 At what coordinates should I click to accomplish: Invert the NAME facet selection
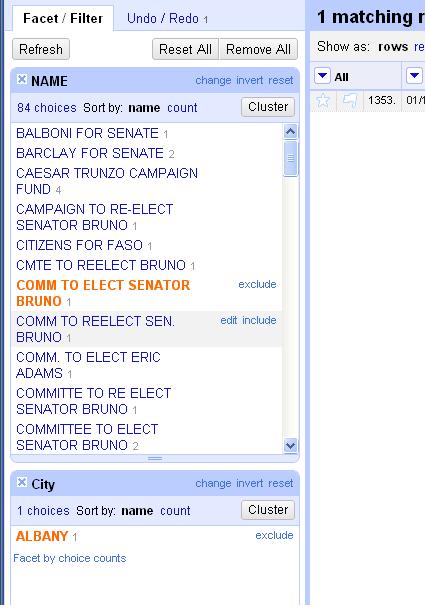coord(250,80)
